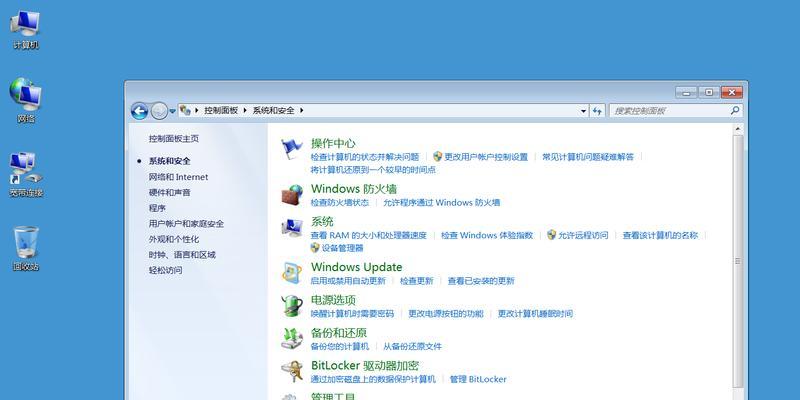This screenshot has width=800, height=400.
Task: Click 检查防火墙状态 link
Action: [x=339, y=203]
